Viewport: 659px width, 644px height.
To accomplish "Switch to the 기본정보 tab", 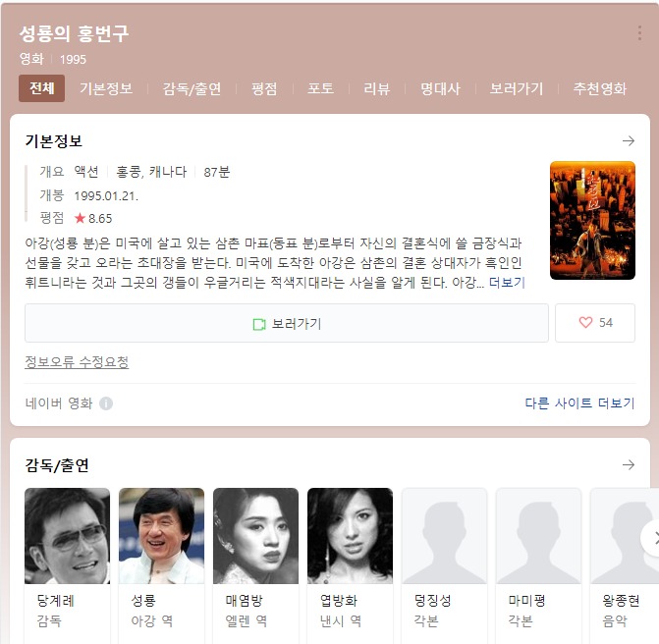I will 106,88.
